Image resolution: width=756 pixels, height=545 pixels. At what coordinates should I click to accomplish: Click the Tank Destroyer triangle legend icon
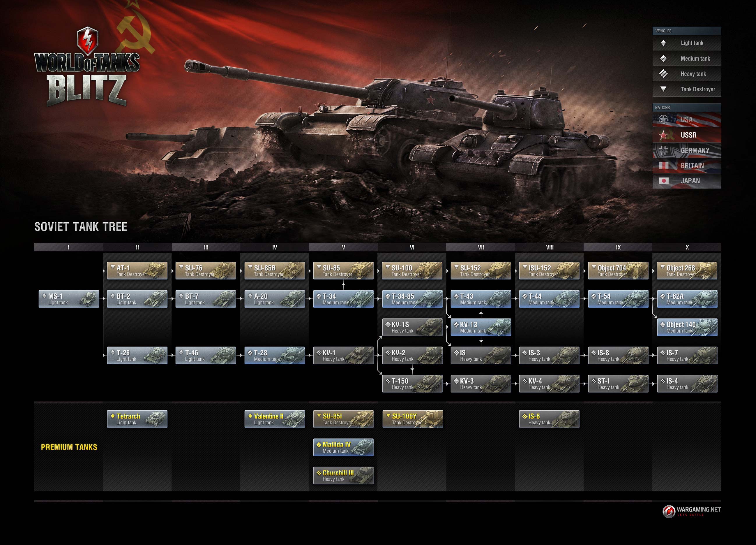[663, 89]
